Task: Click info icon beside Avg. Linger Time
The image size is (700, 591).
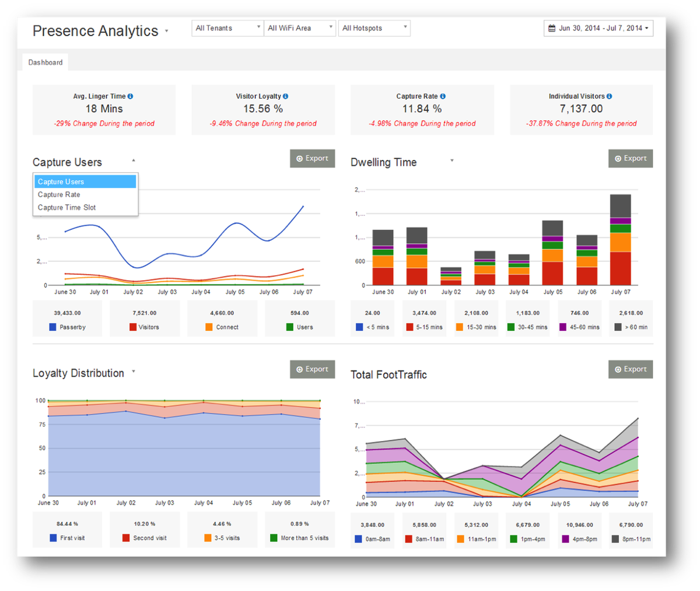Action: 130,96
